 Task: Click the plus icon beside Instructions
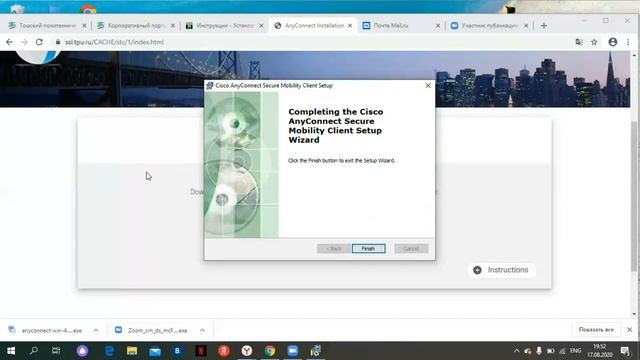coord(477,270)
